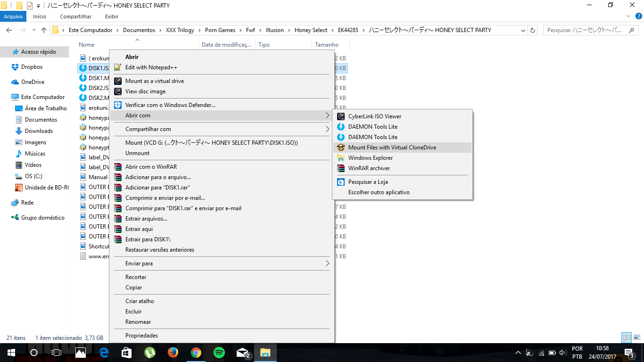Choose Excluir from the context menu
Screen dimensions: 644x362
tap(133, 312)
